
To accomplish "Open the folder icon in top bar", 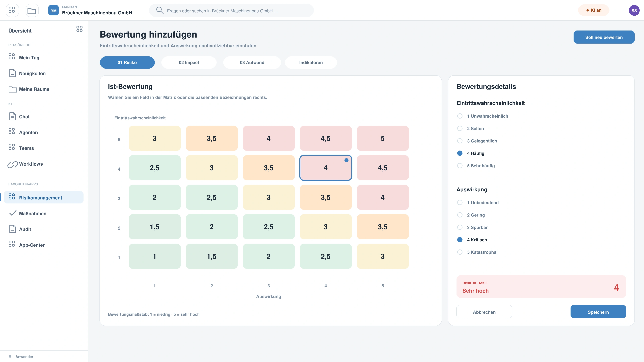I will click(x=32, y=10).
